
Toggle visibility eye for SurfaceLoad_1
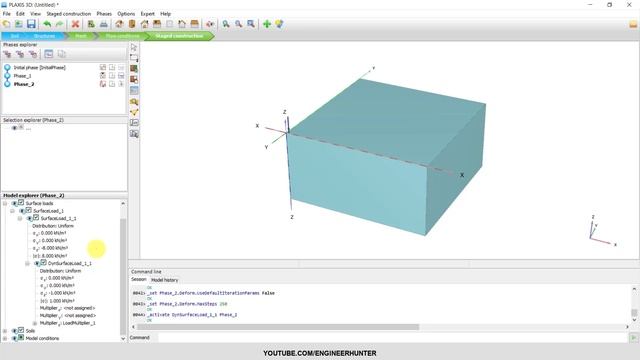coord(22,211)
